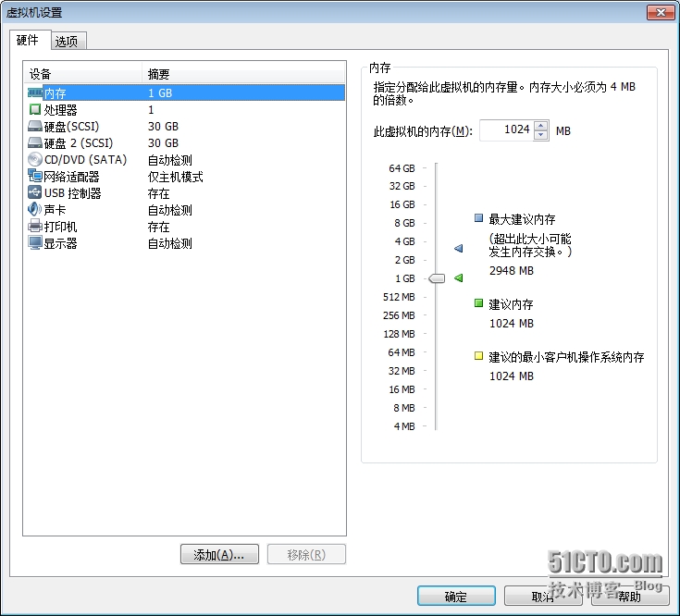680x616 pixels.
Task: Click the 显示器 display icon
Action: click(x=35, y=242)
